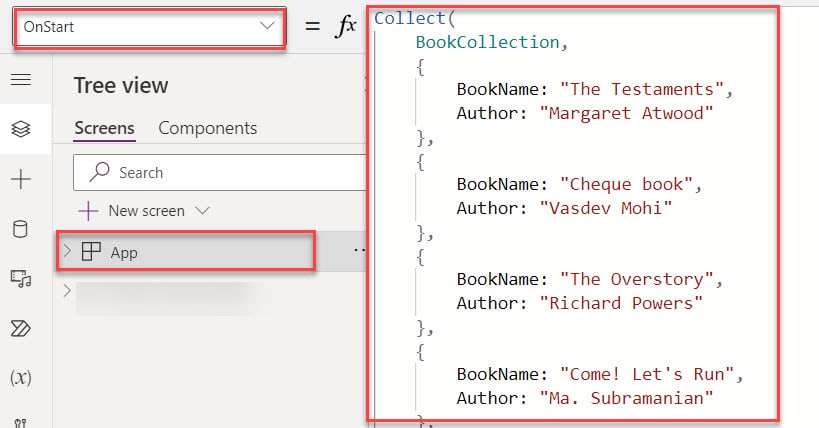
Task: Open the App item ellipsis menu
Action: click(x=359, y=250)
